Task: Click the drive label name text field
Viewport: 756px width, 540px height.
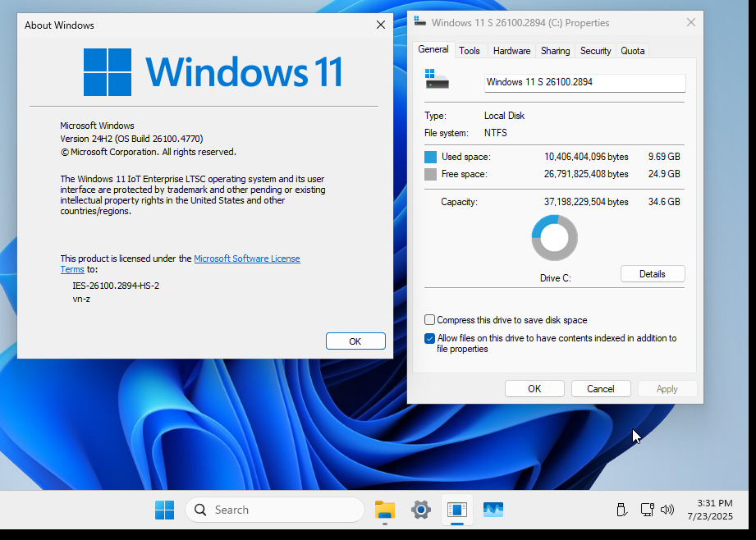Action: click(584, 82)
